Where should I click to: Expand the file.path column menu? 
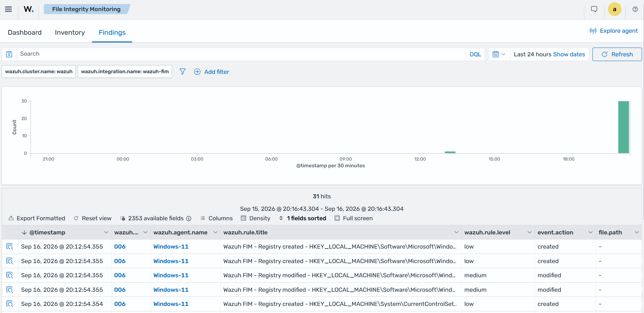click(x=637, y=232)
